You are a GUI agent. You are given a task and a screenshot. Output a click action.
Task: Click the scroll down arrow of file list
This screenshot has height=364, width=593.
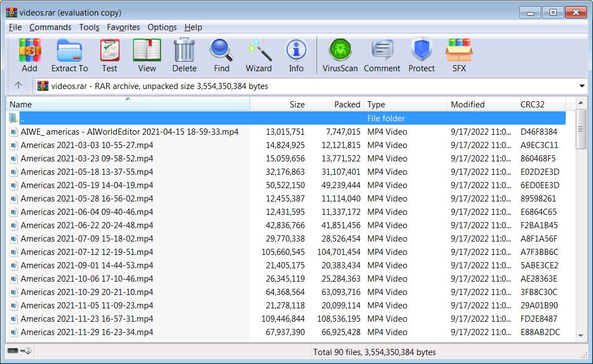click(x=581, y=335)
